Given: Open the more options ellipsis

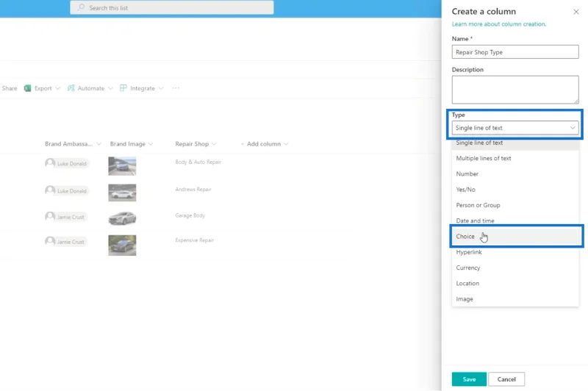Looking at the screenshot, I should [x=176, y=88].
